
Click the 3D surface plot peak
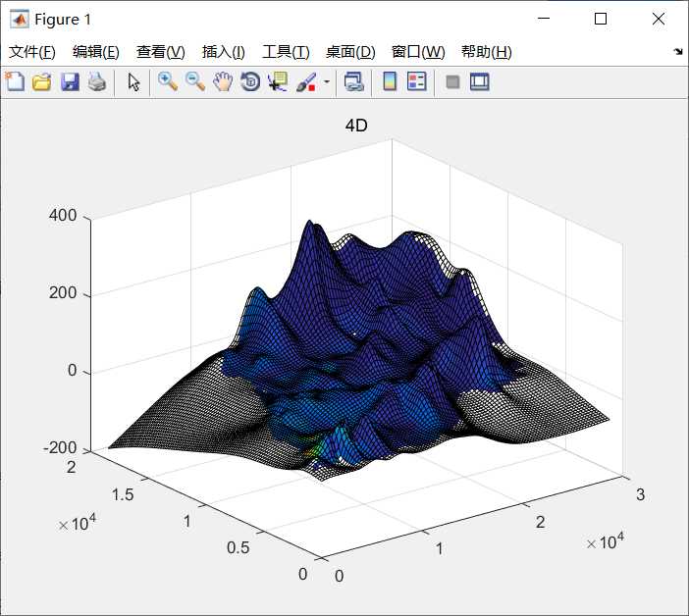[x=310, y=223]
